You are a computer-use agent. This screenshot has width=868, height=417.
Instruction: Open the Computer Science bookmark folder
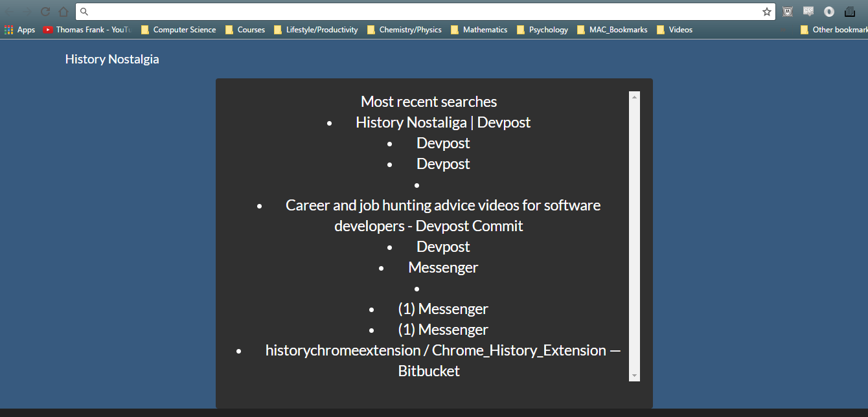tap(178, 30)
